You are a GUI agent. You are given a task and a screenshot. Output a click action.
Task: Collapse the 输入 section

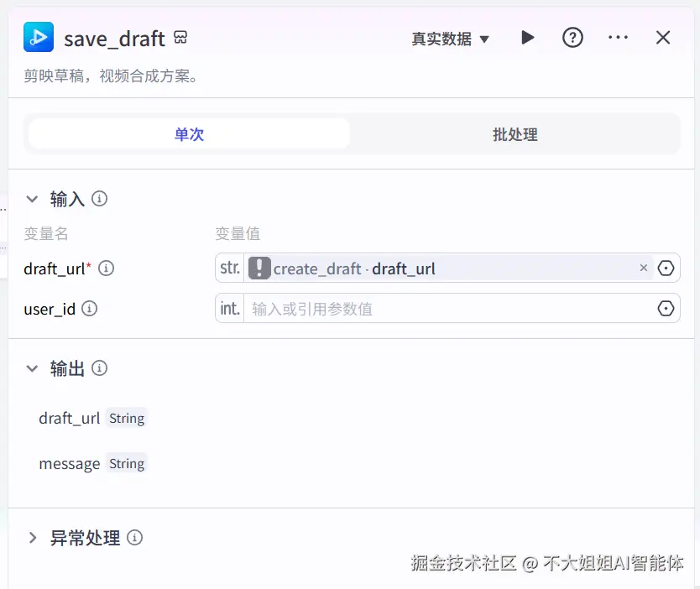click(32, 199)
